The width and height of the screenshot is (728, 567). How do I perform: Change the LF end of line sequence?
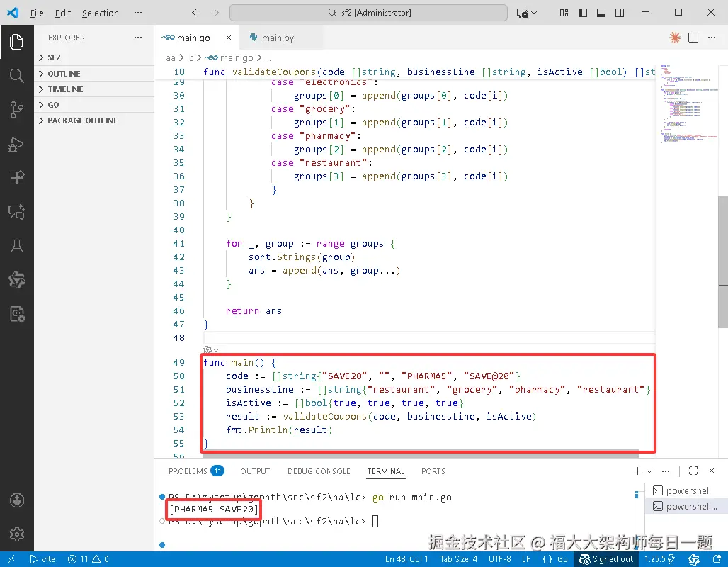[x=526, y=559]
